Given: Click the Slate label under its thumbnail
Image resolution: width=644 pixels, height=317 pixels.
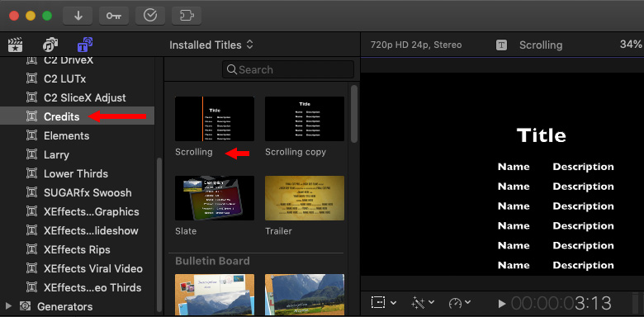Looking at the screenshot, I should click(186, 231).
